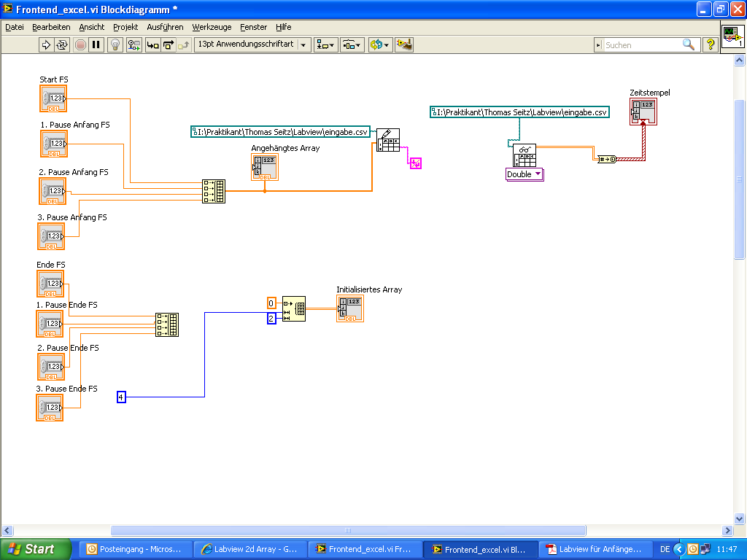Open the Windows Start button
Image resolution: width=747 pixels, height=560 pixels.
[36, 549]
